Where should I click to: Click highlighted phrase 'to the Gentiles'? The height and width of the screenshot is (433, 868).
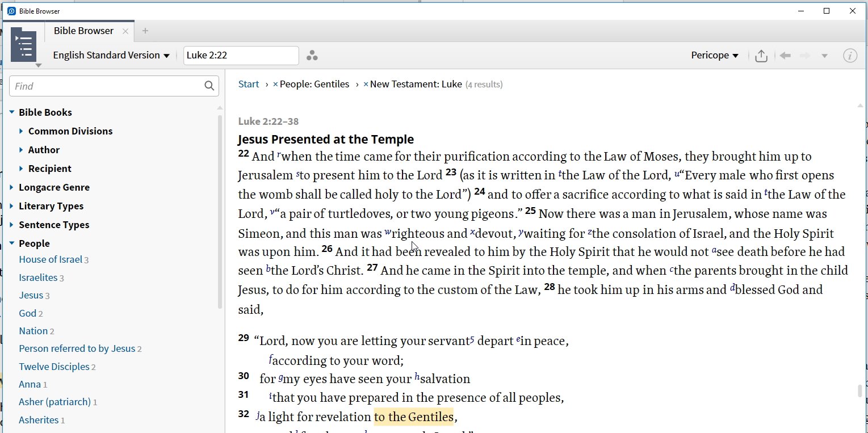tap(413, 417)
